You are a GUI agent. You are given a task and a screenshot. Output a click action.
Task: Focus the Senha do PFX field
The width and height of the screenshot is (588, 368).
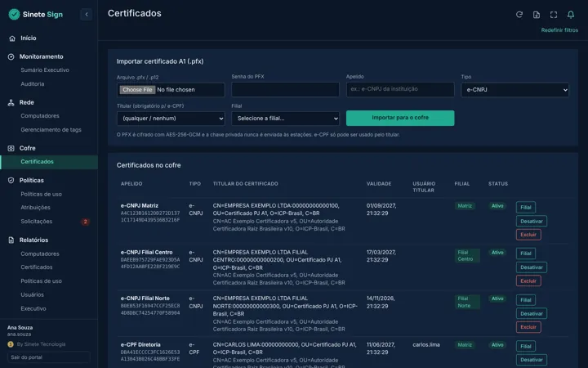(285, 89)
